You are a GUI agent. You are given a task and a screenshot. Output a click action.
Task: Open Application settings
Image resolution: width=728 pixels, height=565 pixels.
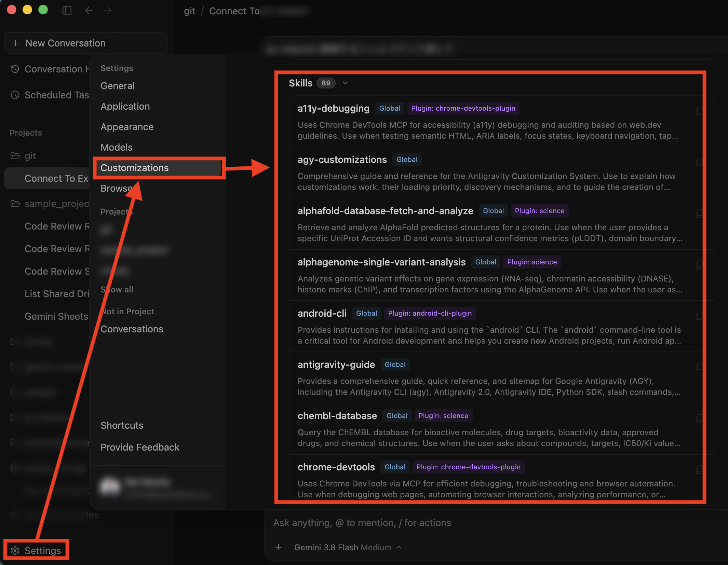point(125,106)
